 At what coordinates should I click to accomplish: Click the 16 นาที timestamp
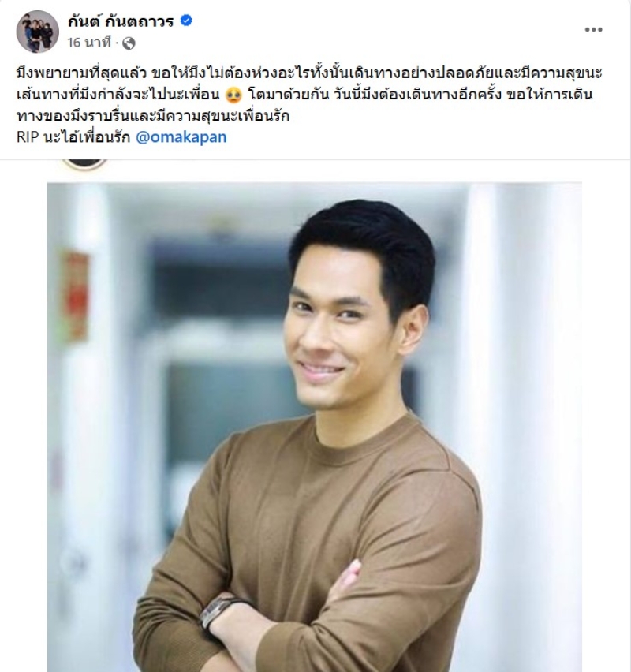point(89,43)
